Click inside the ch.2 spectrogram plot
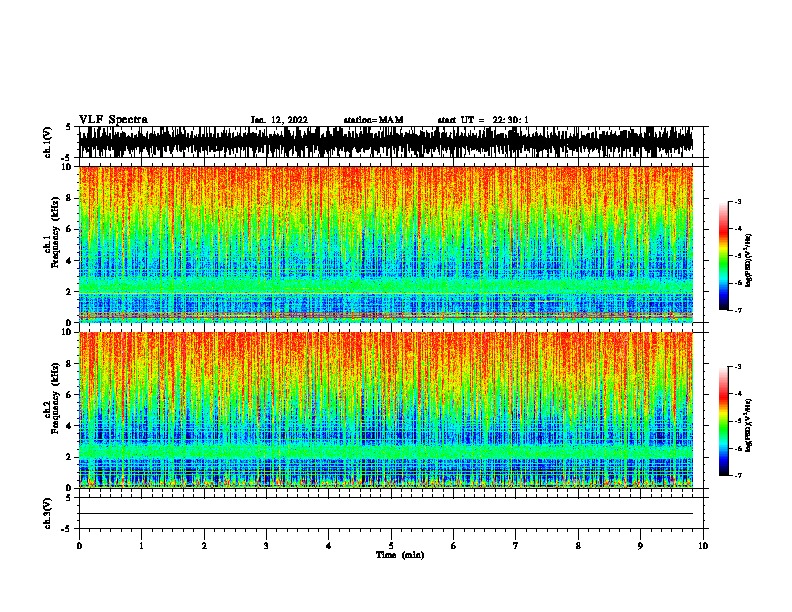 (386, 410)
